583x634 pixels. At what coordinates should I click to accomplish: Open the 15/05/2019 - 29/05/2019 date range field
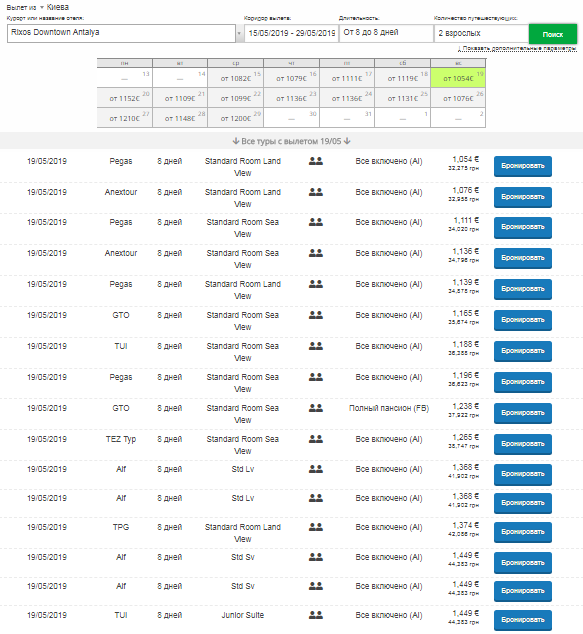292,33
